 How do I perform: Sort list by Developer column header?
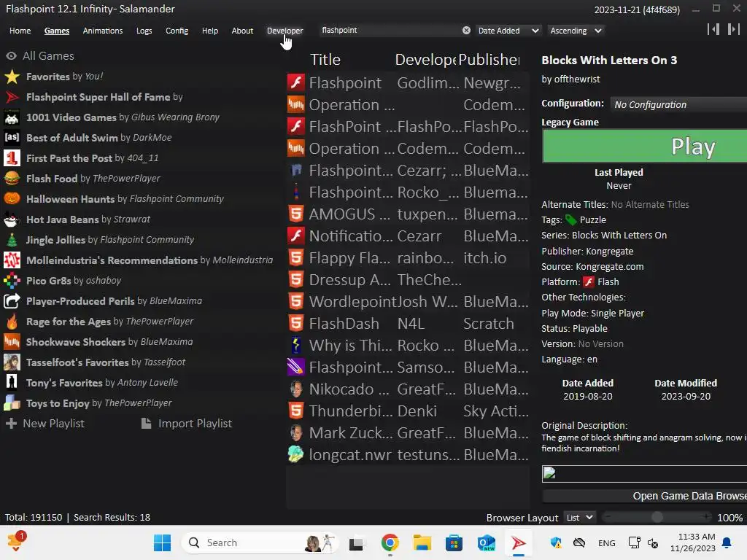pos(425,60)
